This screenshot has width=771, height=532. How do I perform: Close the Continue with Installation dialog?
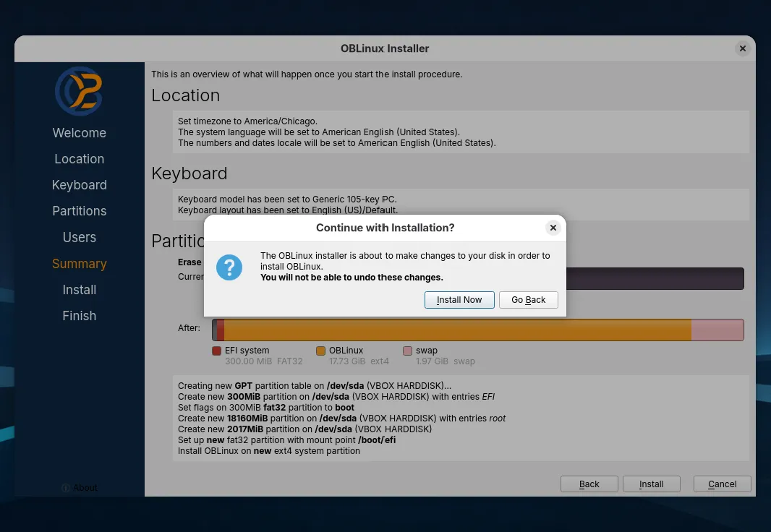tap(553, 228)
